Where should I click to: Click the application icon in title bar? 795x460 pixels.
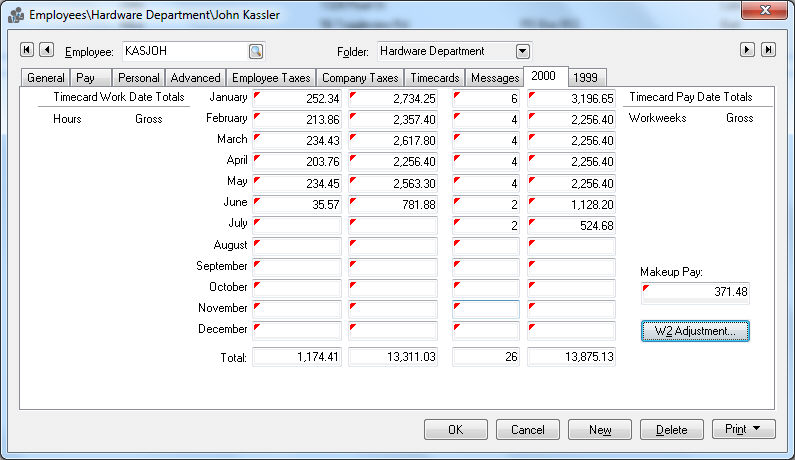tap(16, 15)
